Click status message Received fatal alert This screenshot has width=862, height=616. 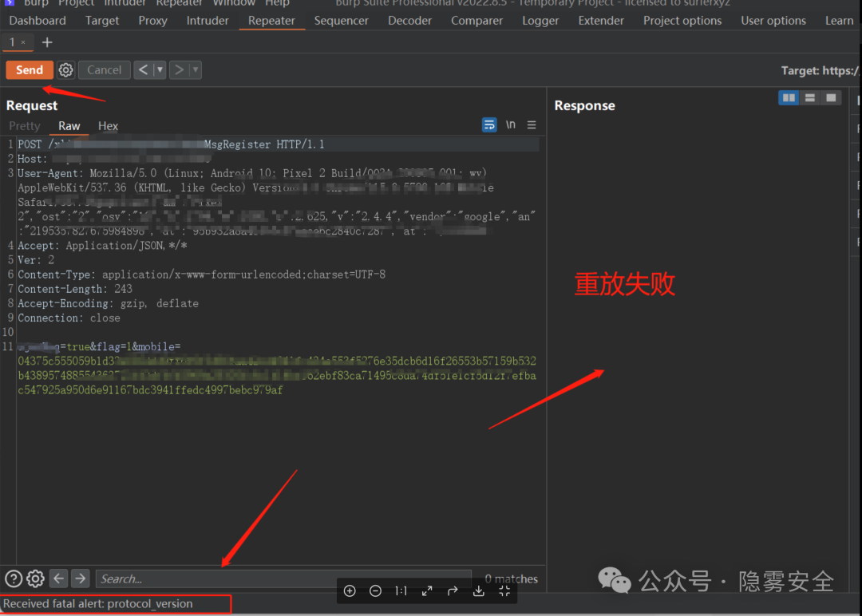pyautogui.click(x=98, y=603)
